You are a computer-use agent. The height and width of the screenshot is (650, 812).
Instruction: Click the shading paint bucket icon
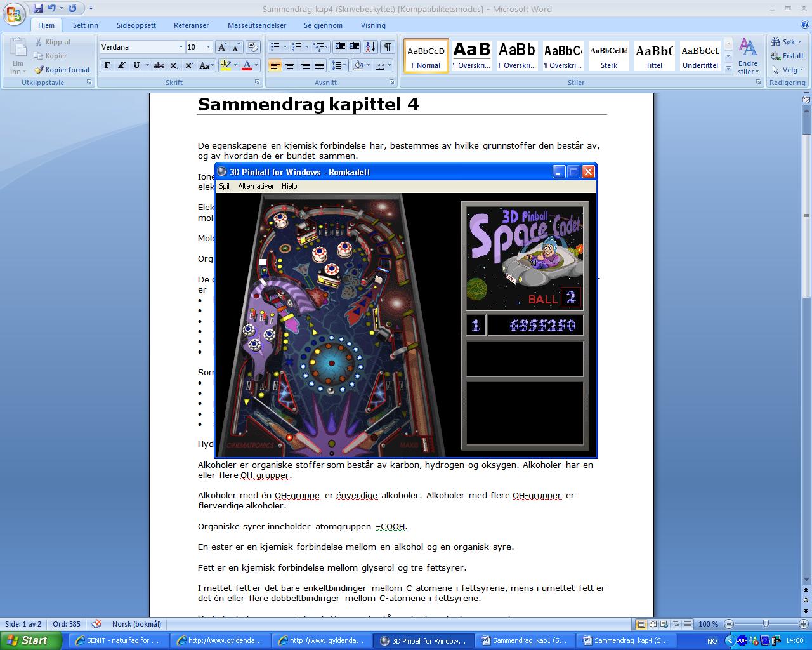[358, 65]
